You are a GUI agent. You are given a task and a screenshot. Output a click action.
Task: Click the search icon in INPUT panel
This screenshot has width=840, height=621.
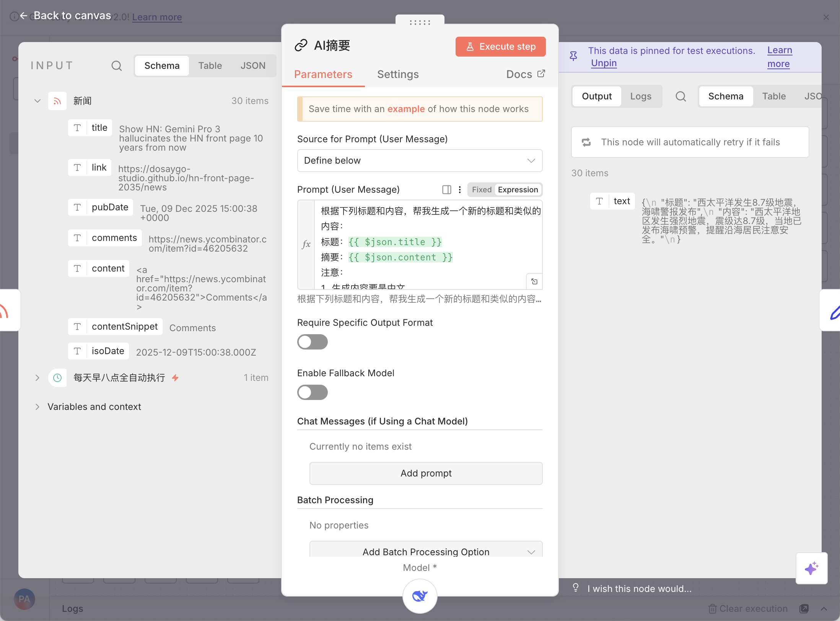point(117,66)
